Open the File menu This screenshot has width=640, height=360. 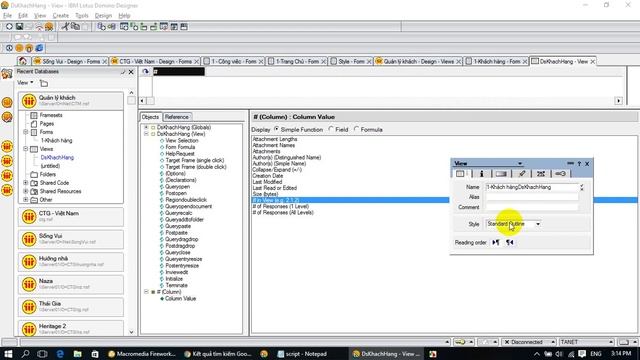(7, 16)
